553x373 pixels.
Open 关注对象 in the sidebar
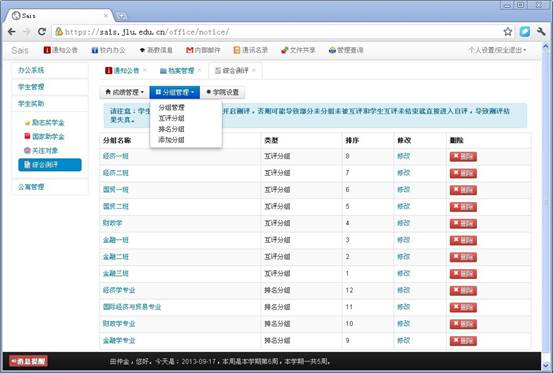tap(41, 151)
